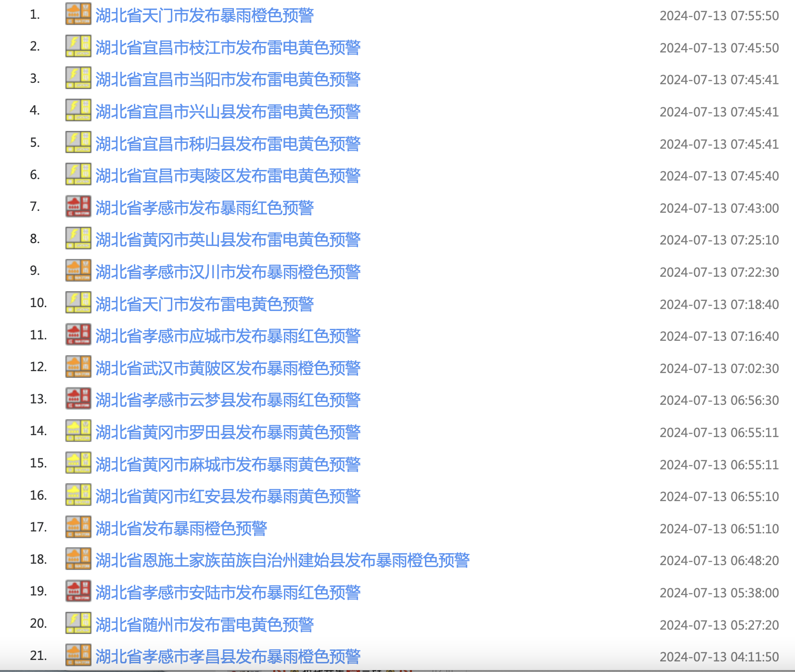Open 湖北省黄冈市麻城市发布暴雨黄色预警 link

(x=228, y=465)
